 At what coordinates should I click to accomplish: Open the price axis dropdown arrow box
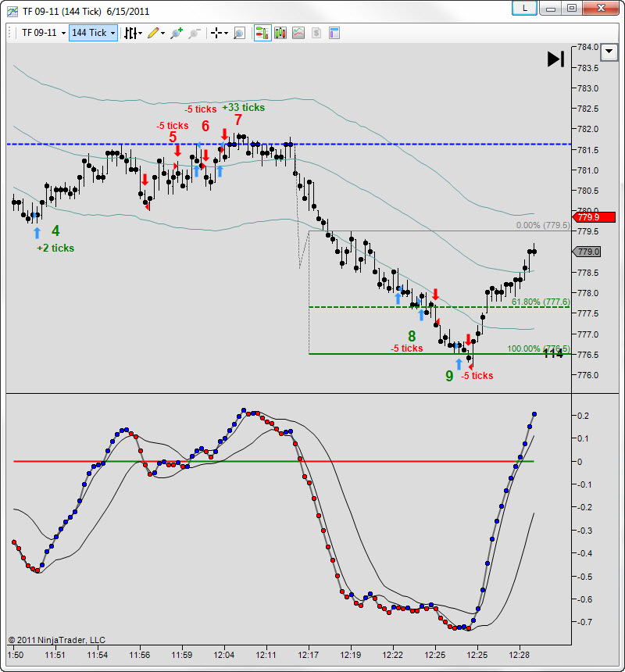(x=609, y=52)
